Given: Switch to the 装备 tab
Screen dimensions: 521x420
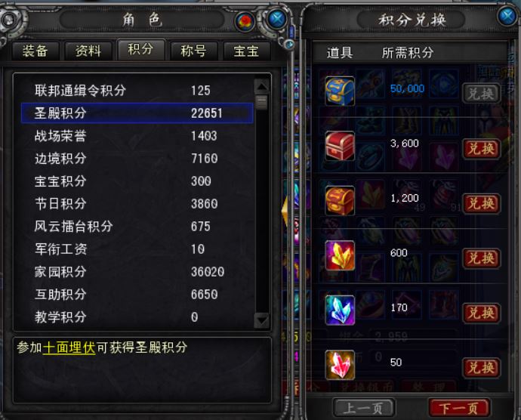Looking at the screenshot, I should point(35,51).
